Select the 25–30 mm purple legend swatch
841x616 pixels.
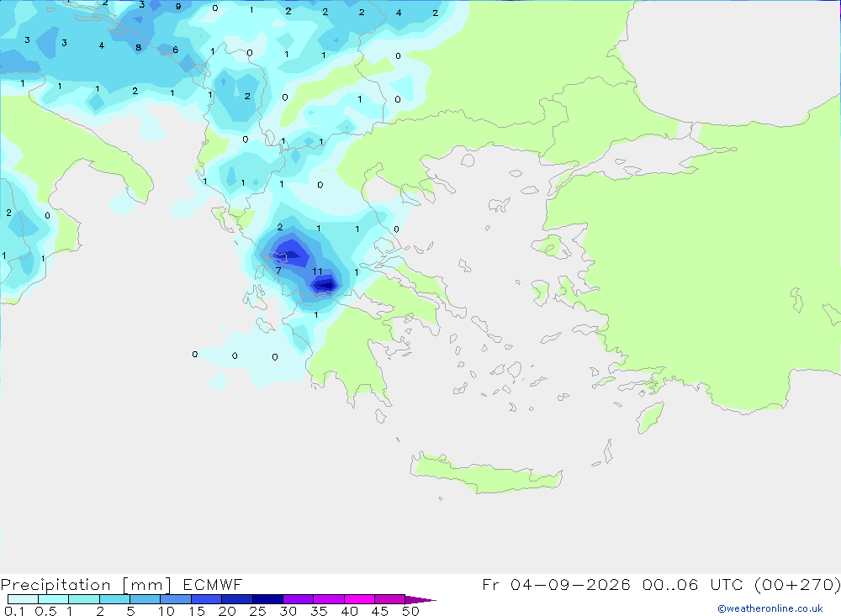267,599
